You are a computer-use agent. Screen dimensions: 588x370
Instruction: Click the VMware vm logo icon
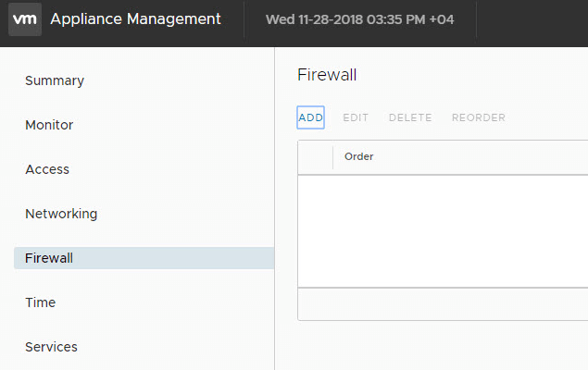coord(25,19)
